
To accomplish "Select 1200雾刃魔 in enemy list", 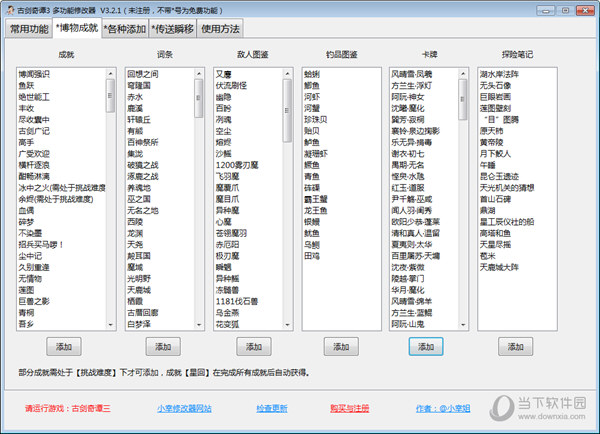I will (x=237, y=165).
